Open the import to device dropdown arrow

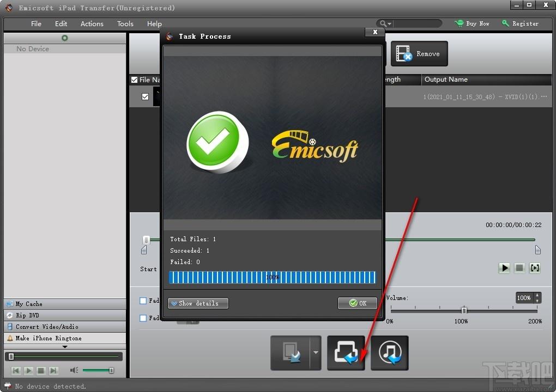[x=316, y=353]
